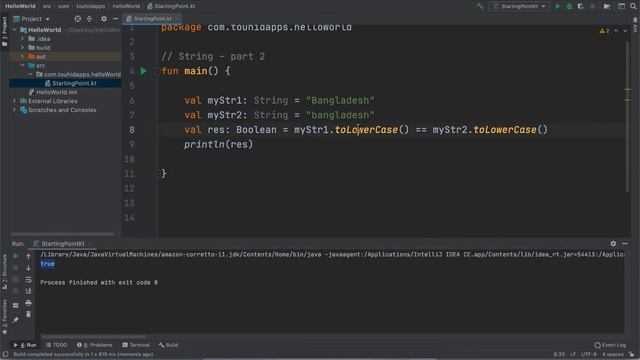The image size is (640, 360).
Task: Click StartingPoint.kt in the breadcrumb bar
Action: tap(171, 6)
